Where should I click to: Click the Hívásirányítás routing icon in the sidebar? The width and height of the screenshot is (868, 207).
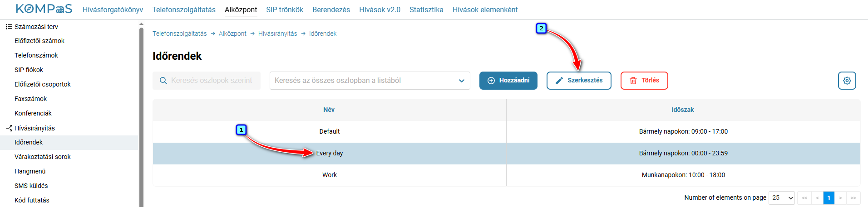[x=9, y=128]
